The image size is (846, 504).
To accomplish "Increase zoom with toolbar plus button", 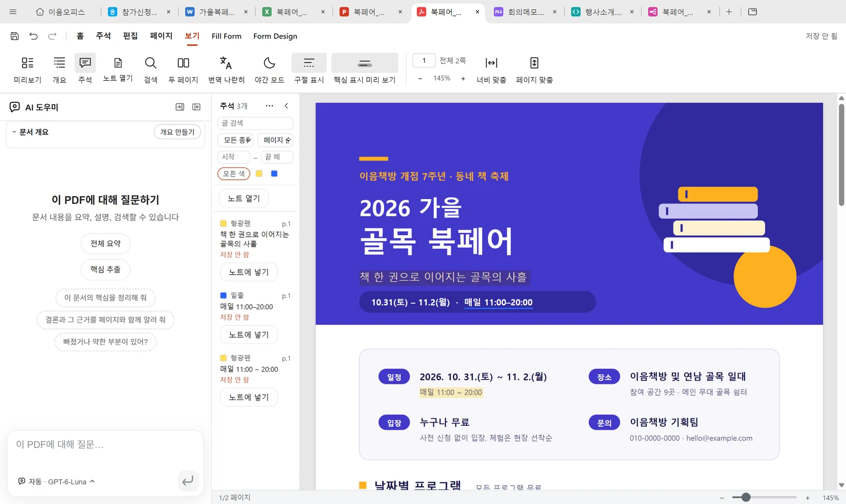I will [x=463, y=79].
